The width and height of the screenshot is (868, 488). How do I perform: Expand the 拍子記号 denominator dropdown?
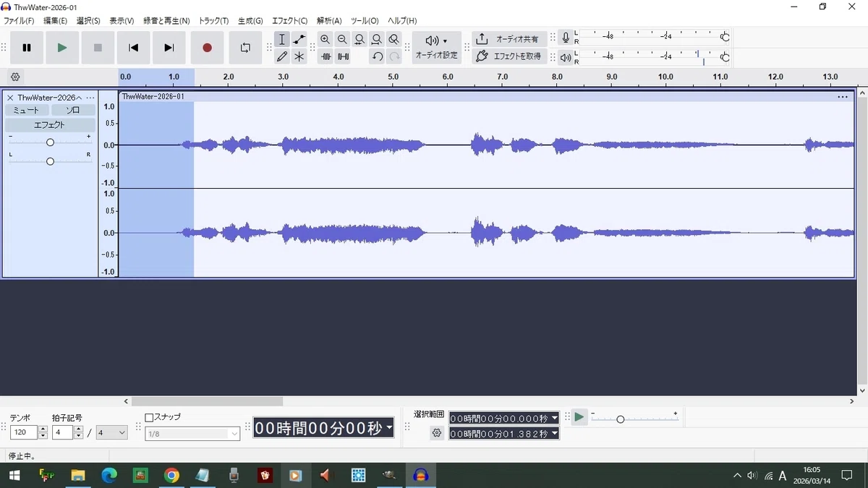[x=112, y=432]
